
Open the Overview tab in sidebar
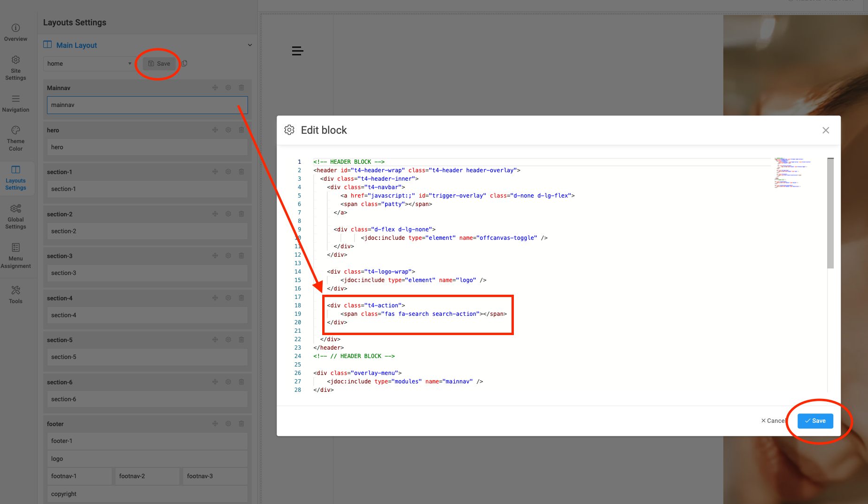click(x=15, y=32)
